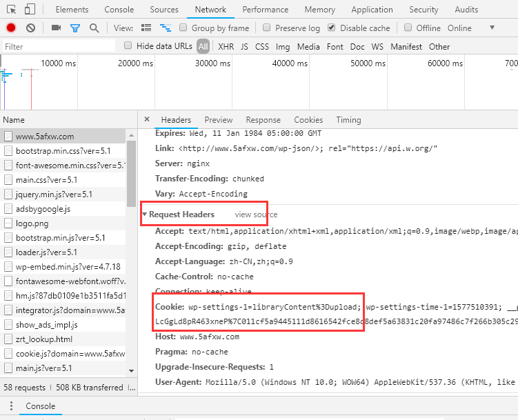Select adsbygoogle.js request

(x=63, y=209)
